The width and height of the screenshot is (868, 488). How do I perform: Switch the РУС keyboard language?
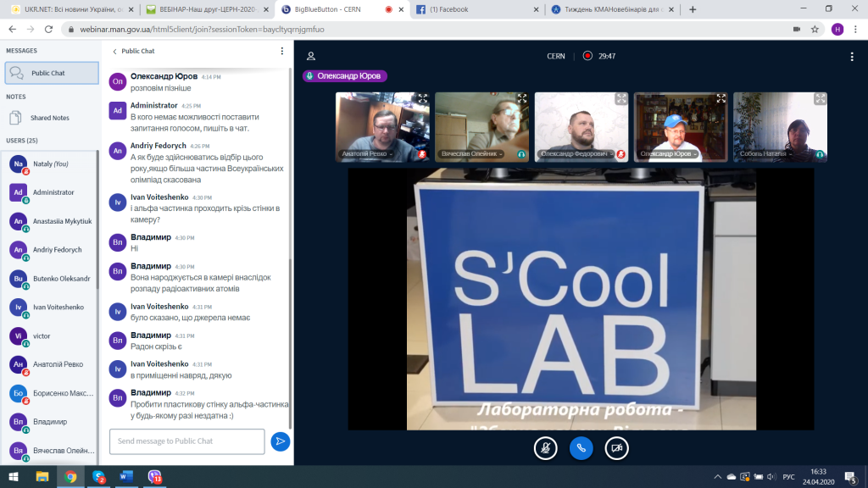coord(789,476)
